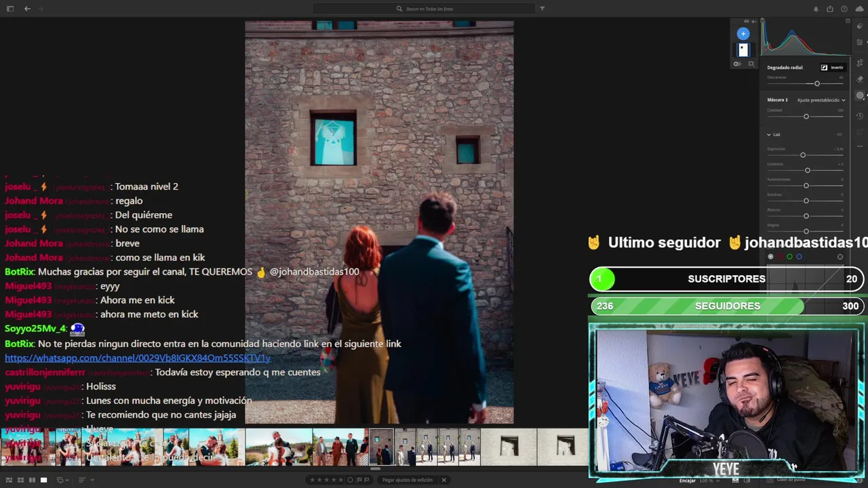The height and width of the screenshot is (488, 868).
Task: Click the Encajar zoom option
Action: tap(688, 481)
